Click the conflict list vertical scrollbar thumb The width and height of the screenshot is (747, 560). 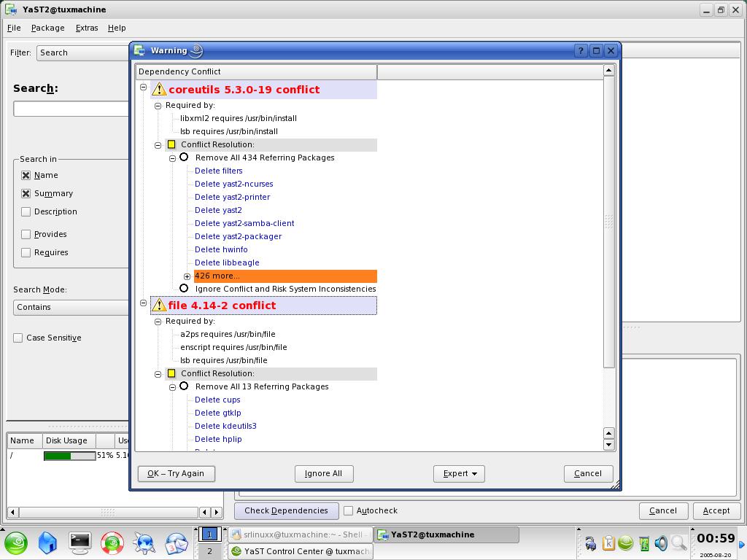[x=609, y=222]
